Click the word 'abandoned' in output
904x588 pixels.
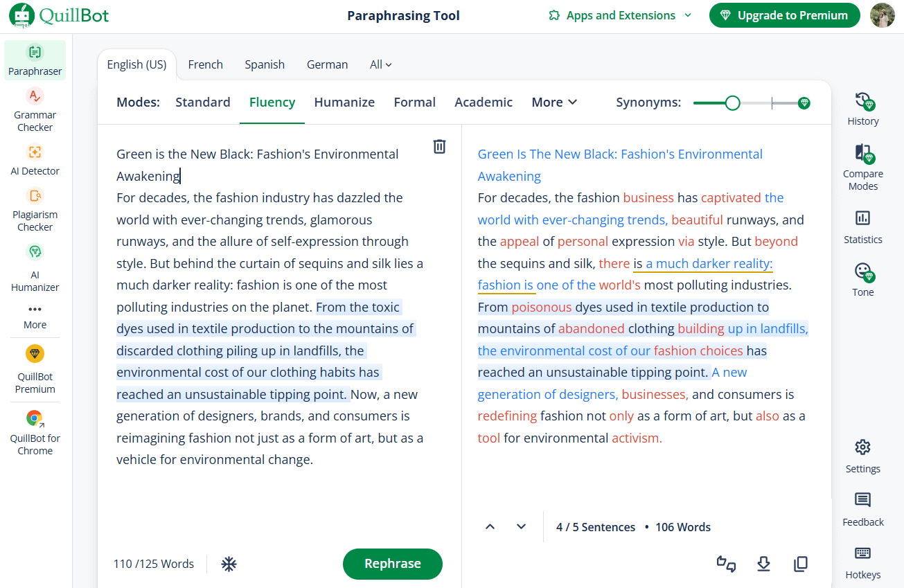coord(592,328)
